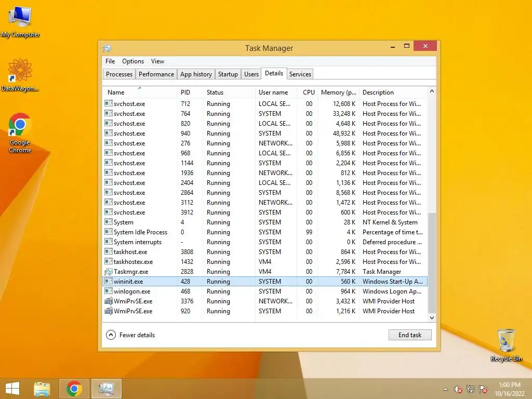Sort by the PID column header
Viewport: 532px width, 399px height.
coord(189,92)
